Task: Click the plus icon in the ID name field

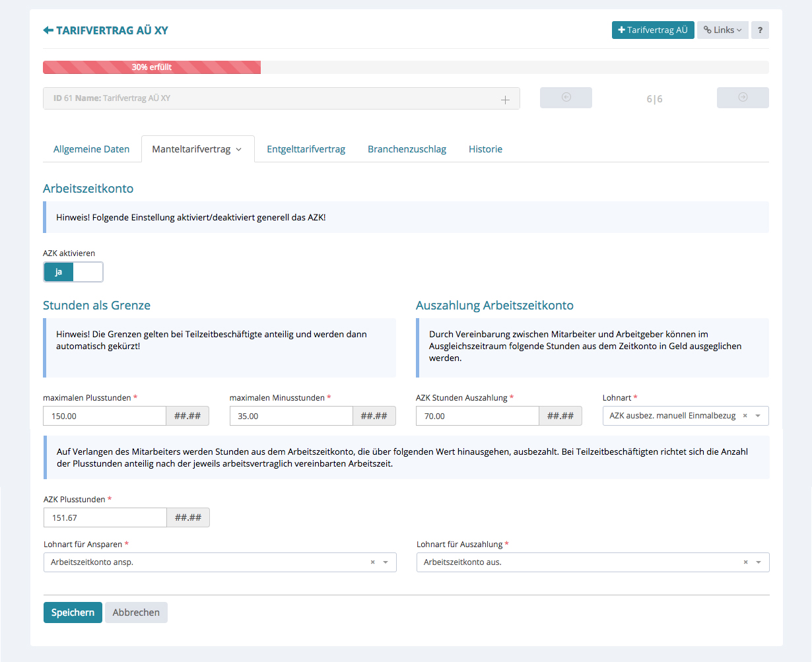Action: (x=505, y=100)
